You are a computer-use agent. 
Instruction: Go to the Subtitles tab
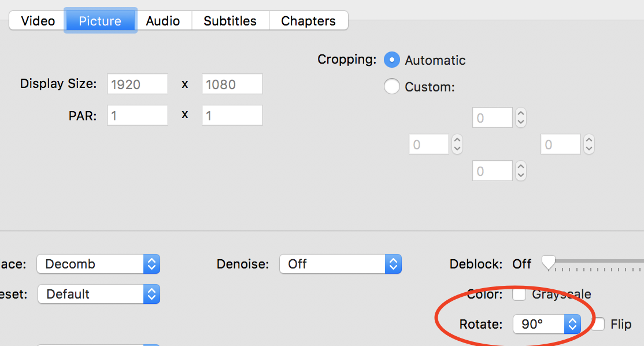(x=230, y=21)
